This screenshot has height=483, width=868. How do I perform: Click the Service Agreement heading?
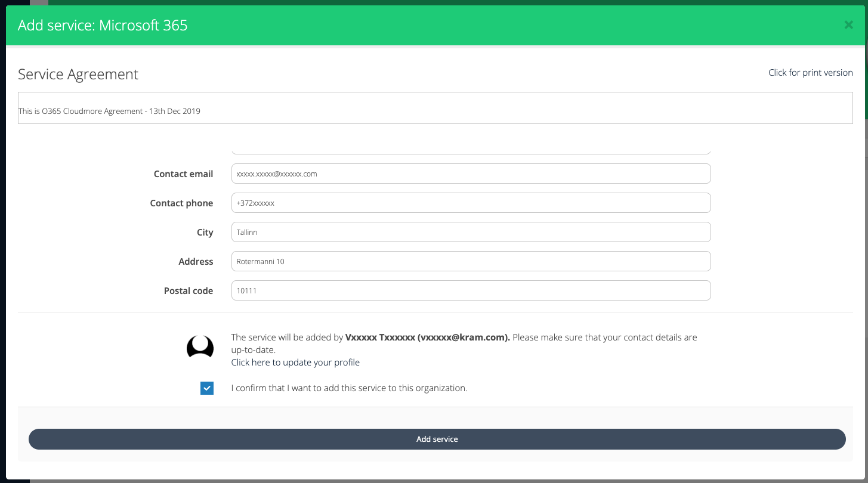point(78,74)
